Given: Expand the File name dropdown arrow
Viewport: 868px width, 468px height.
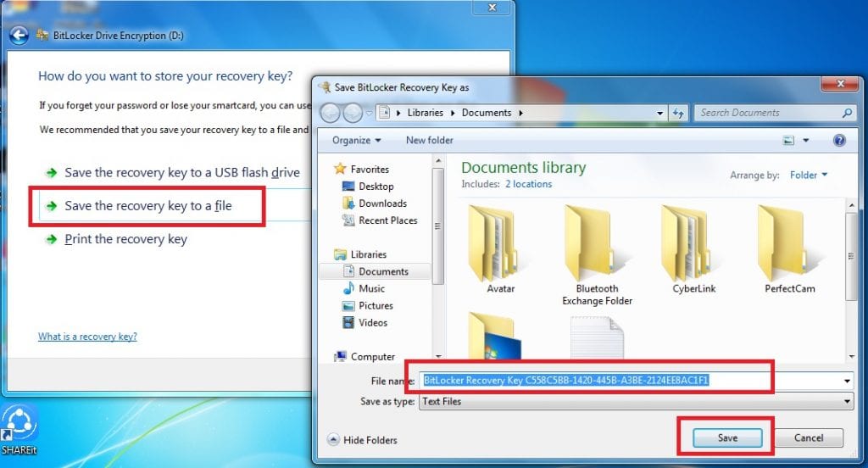Looking at the screenshot, I should point(847,381).
